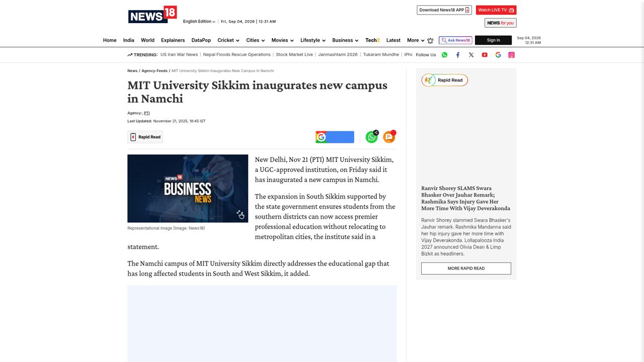Open the DataPop section

click(x=201, y=40)
